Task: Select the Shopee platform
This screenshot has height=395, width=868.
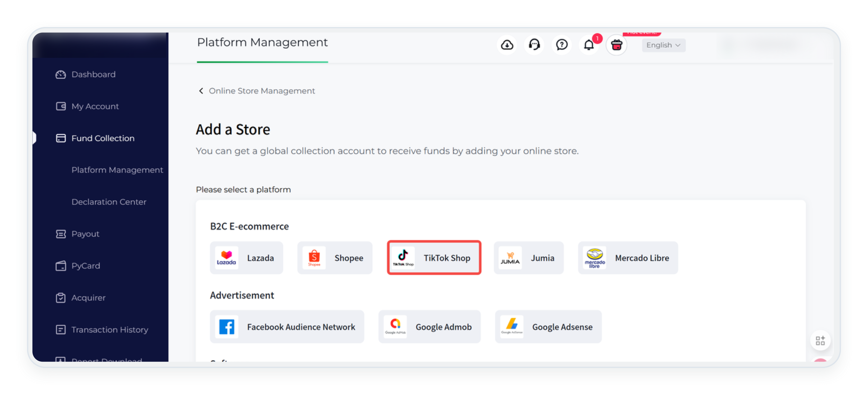Action: point(335,258)
